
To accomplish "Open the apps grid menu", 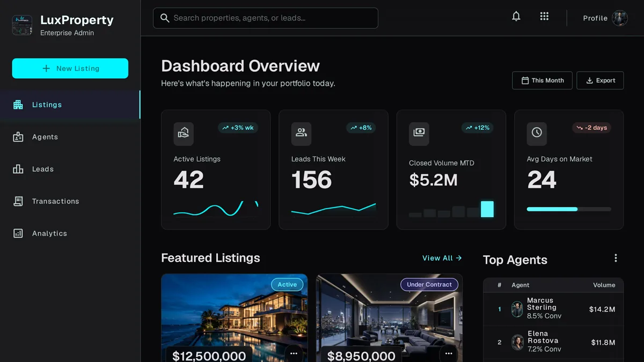I will coord(544,17).
